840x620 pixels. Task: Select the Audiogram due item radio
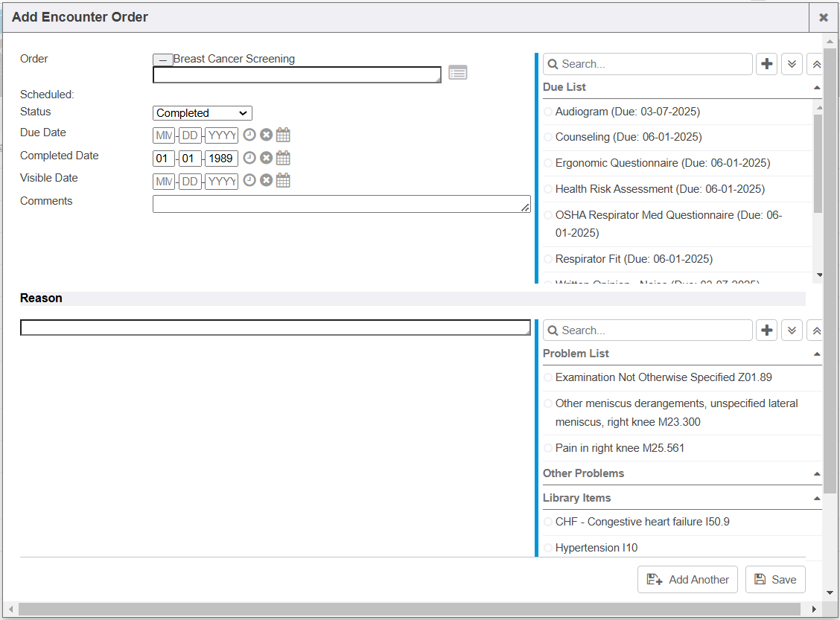click(548, 112)
